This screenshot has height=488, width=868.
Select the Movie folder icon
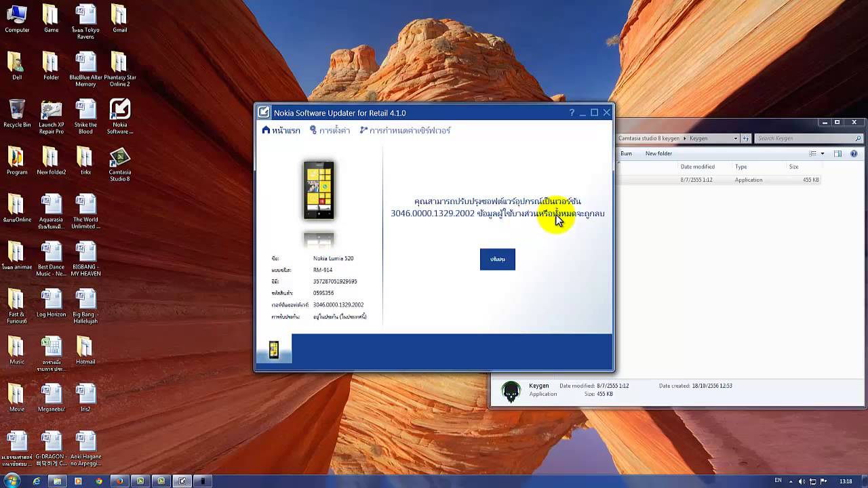[17, 399]
